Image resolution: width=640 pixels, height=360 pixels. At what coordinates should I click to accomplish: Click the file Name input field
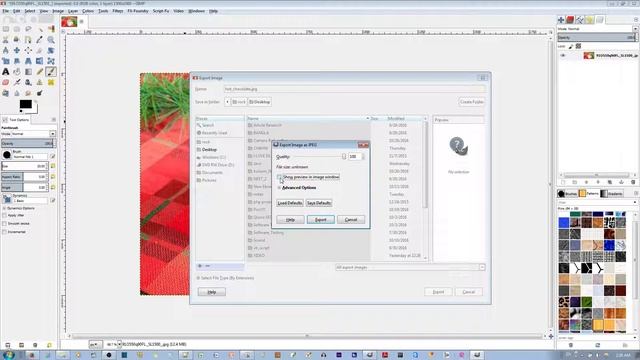pyautogui.click(x=354, y=89)
